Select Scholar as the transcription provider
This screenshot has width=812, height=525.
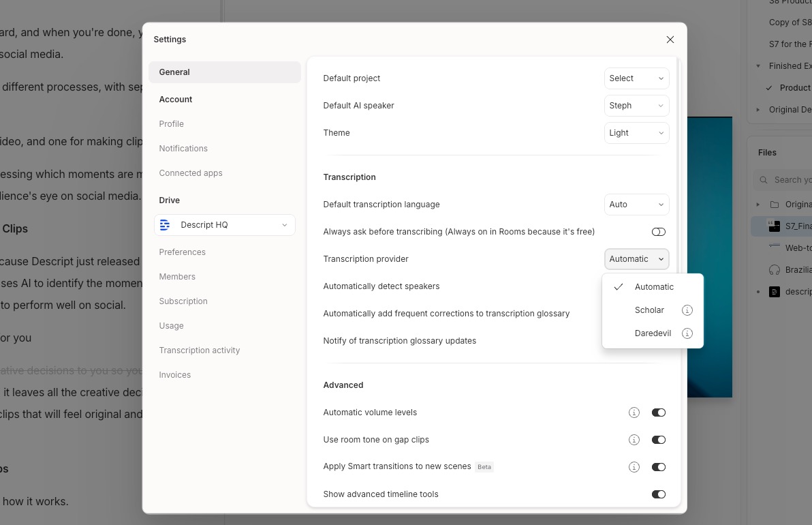click(649, 310)
